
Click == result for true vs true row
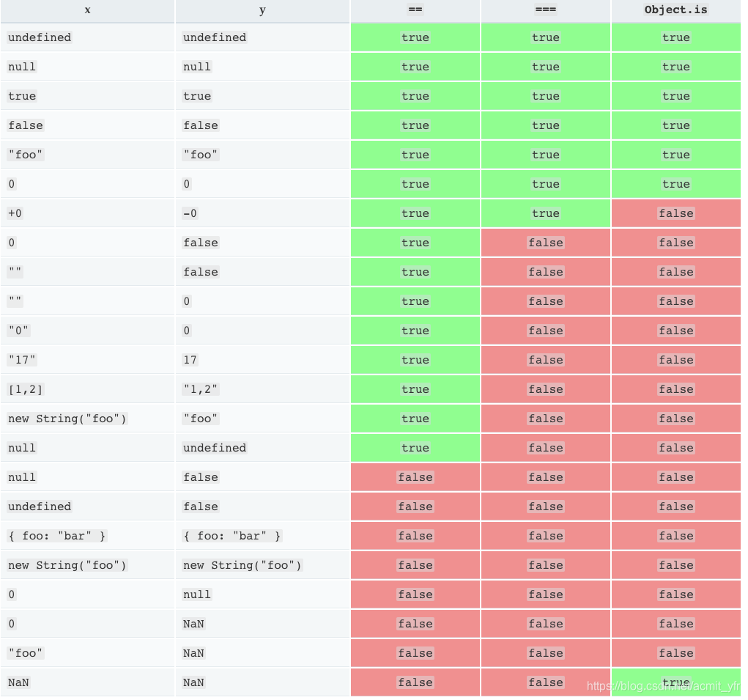click(x=415, y=96)
